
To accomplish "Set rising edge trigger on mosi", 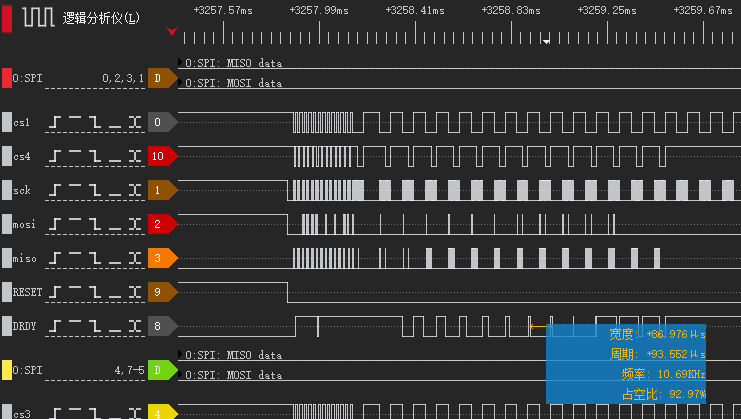I will point(55,224).
